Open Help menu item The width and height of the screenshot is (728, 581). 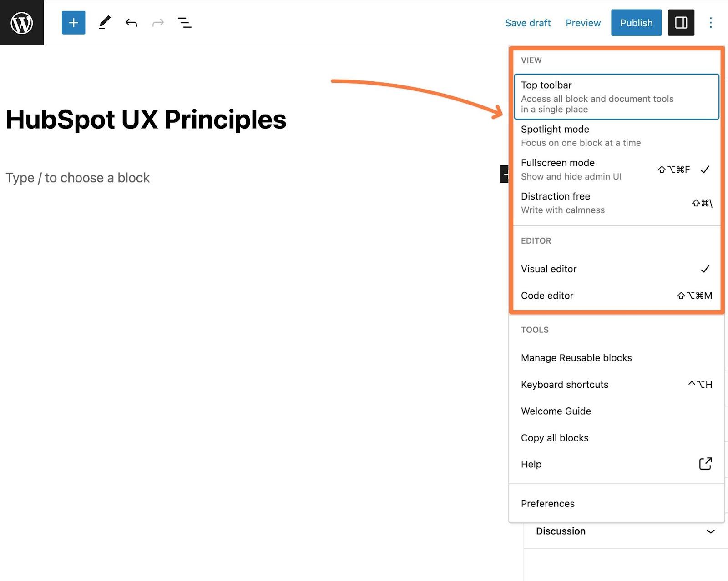tap(617, 464)
